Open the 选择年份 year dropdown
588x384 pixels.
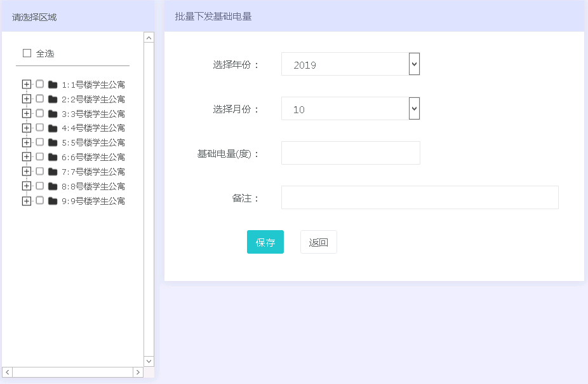click(414, 64)
